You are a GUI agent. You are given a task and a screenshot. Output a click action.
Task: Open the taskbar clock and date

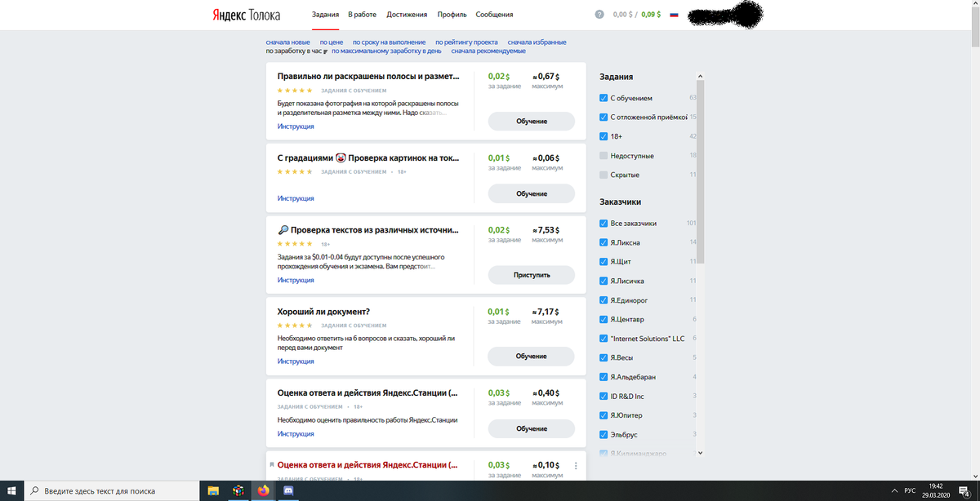point(935,490)
